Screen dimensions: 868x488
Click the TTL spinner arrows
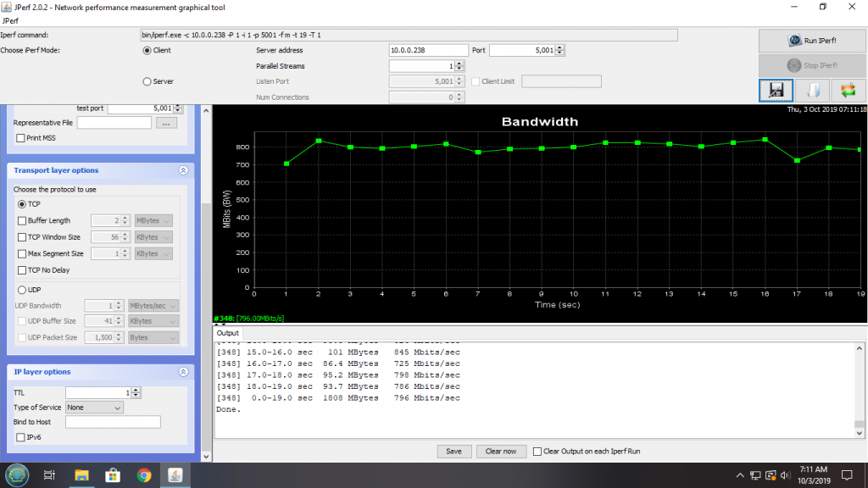(136, 393)
